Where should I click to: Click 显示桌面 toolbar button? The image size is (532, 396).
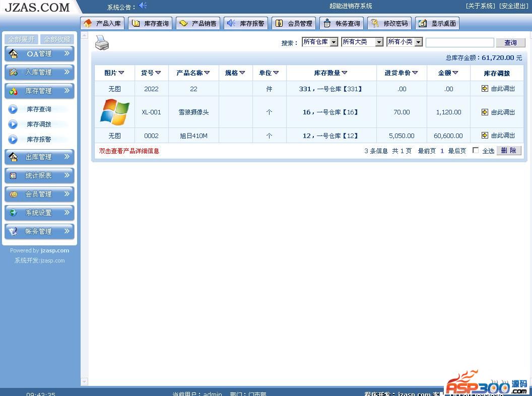click(x=437, y=23)
